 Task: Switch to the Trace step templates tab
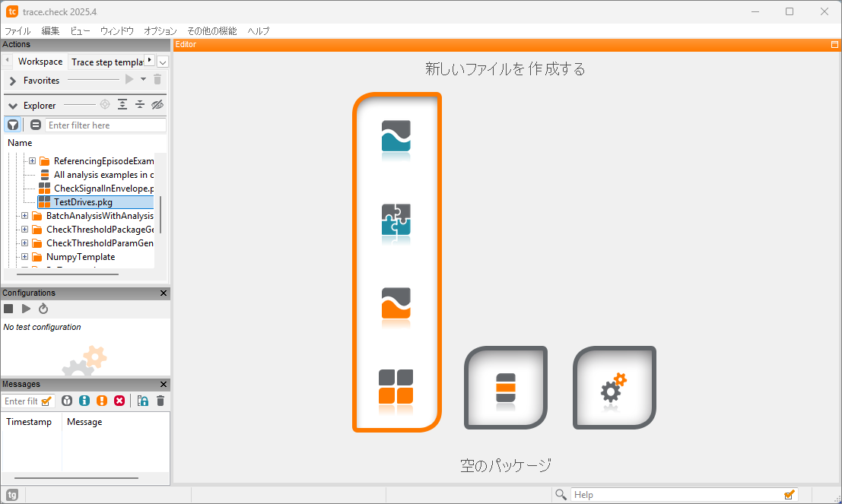(x=106, y=62)
